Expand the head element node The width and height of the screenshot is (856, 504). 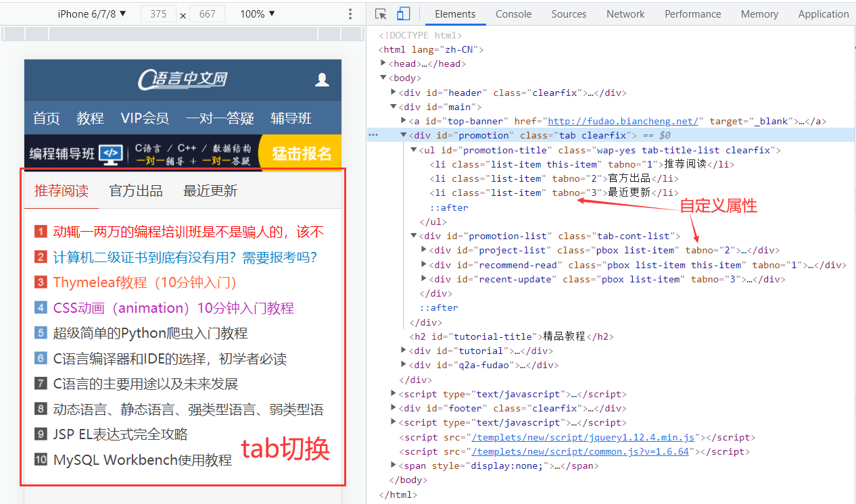tap(384, 64)
